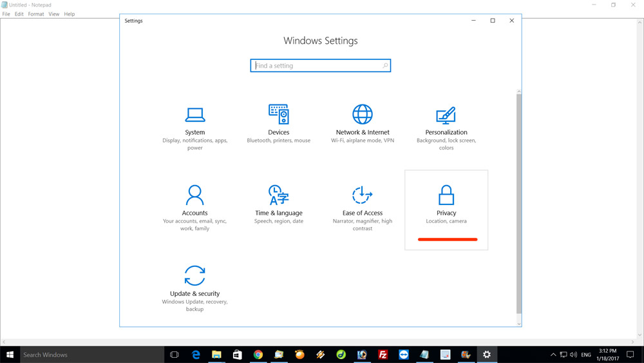
Task: Open the Network & Internet globe icon
Action: click(362, 114)
